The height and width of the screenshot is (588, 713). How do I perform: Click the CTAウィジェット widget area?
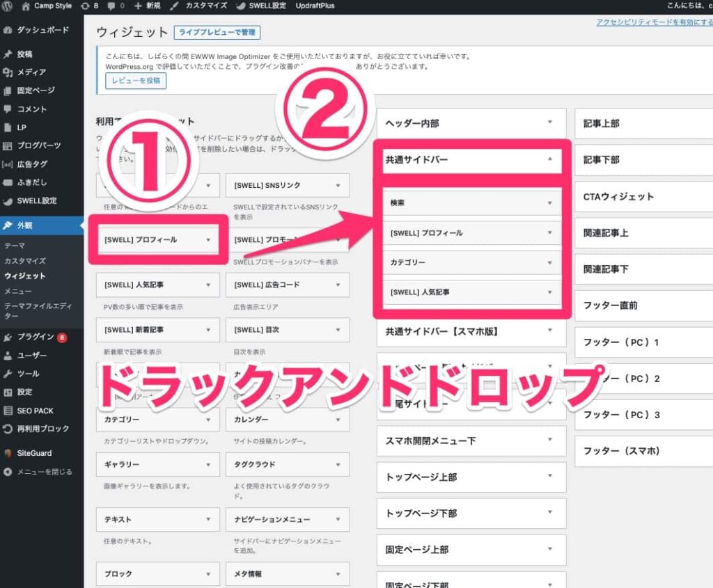(644, 197)
